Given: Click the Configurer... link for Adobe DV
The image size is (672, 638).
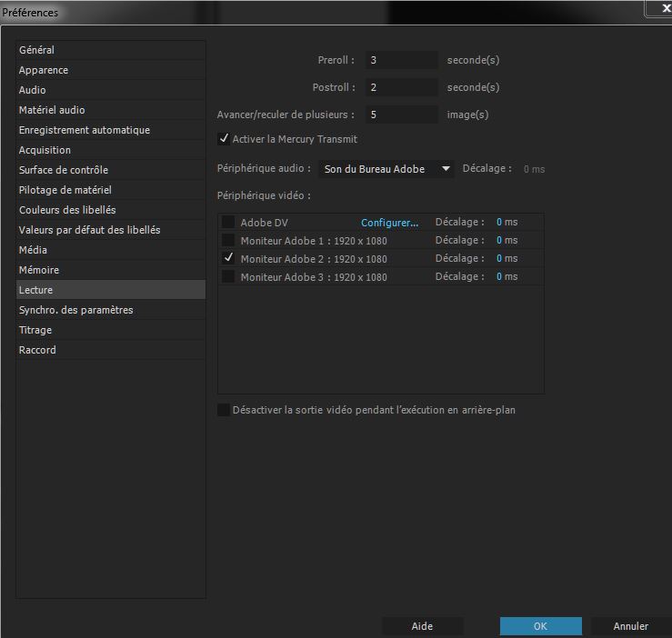Looking at the screenshot, I should [x=389, y=223].
